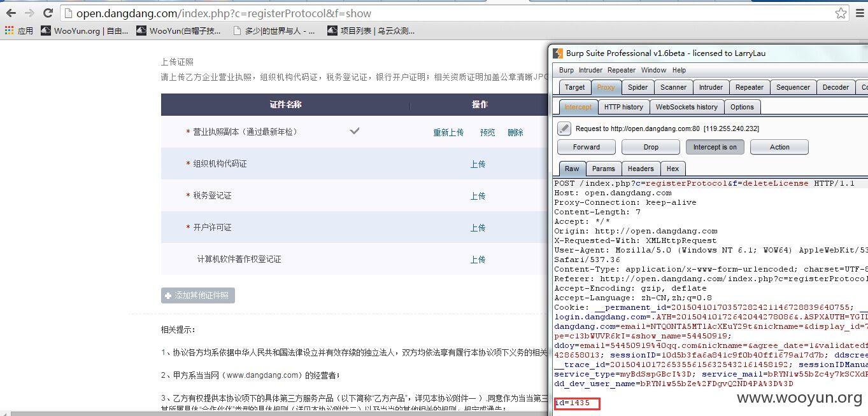
Task: Click the Forward button
Action: pyautogui.click(x=586, y=147)
